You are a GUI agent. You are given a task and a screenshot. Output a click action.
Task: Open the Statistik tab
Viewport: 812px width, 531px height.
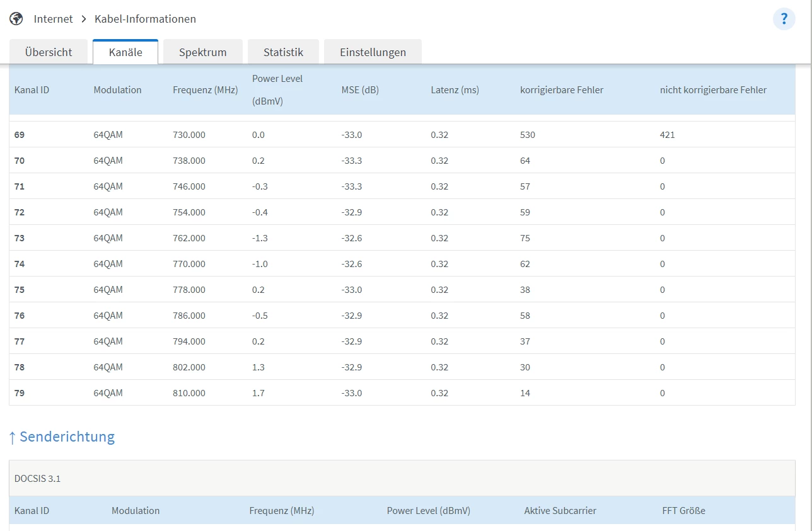pyautogui.click(x=283, y=52)
